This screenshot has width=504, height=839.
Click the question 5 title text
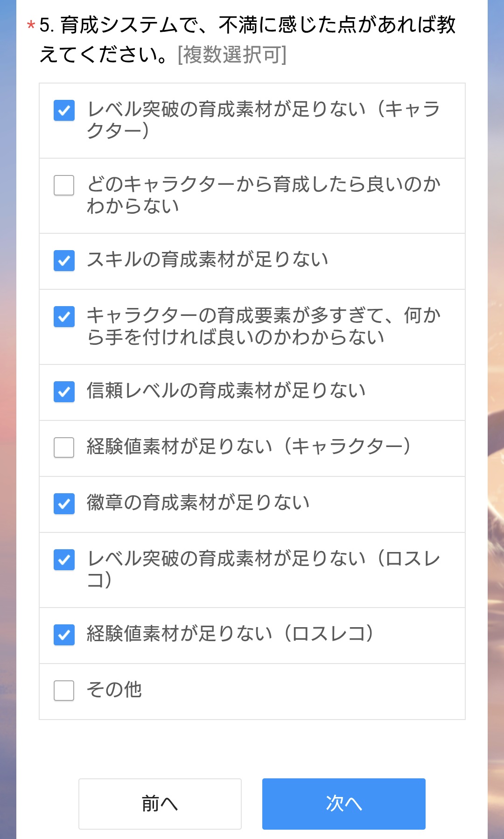(x=247, y=26)
